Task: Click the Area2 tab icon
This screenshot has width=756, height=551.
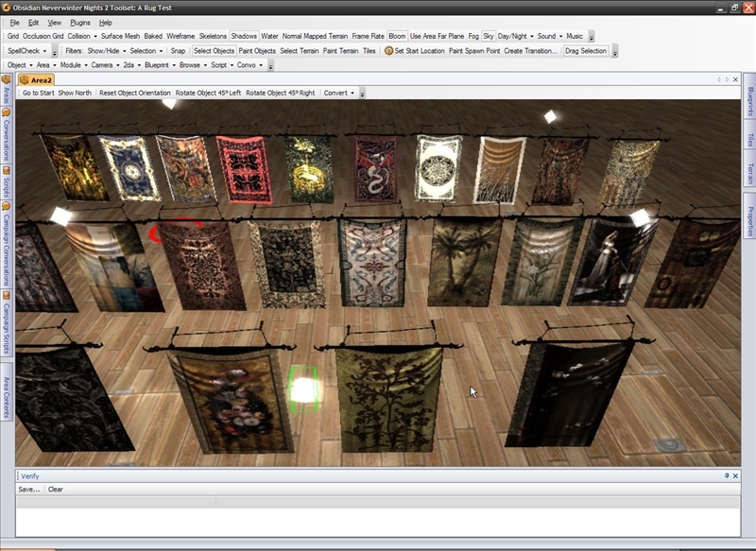Action: pos(24,80)
